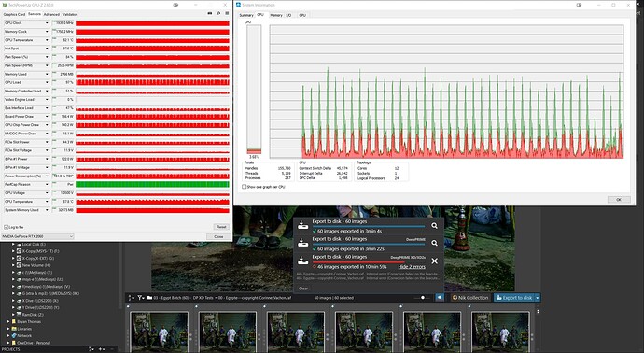
Task: Open the Export to disk dropdown arrow
Action: tap(538, 298)
